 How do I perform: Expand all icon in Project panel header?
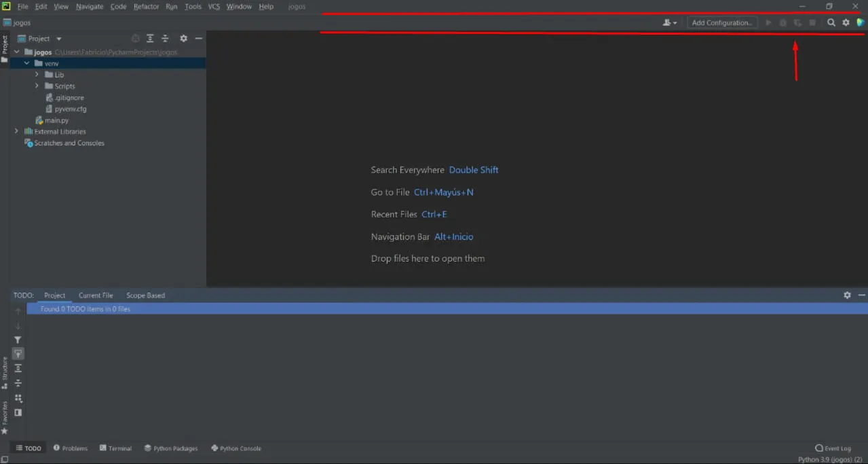click(150, 39)
